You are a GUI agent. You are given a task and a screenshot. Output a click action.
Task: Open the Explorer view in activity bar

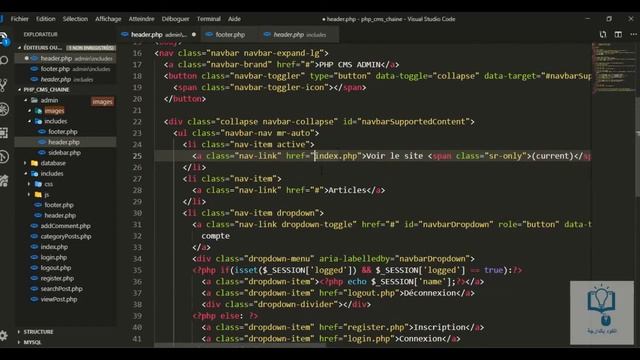tap(4, 38)
